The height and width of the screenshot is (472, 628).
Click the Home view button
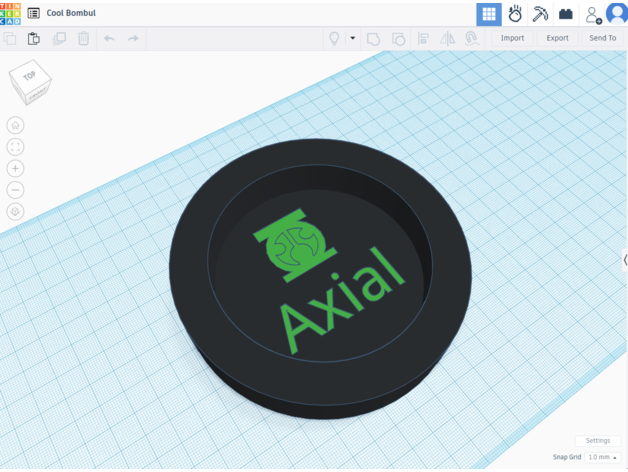(16, 125)
